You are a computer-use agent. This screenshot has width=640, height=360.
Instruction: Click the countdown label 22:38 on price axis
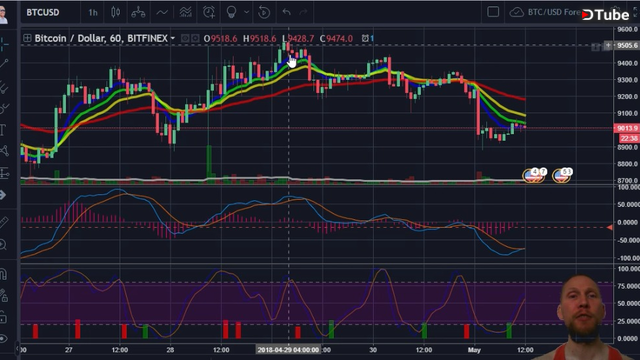pos(629,138)
